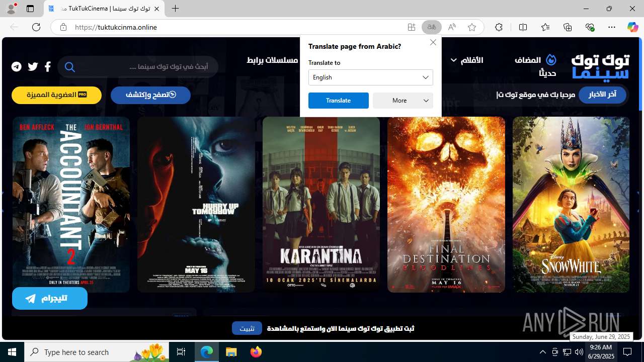Image resolution: width=644 pixels, height=362 pixels.
Task: Open Settings and more ellipsis menu
Action: [x=612, y=27]
